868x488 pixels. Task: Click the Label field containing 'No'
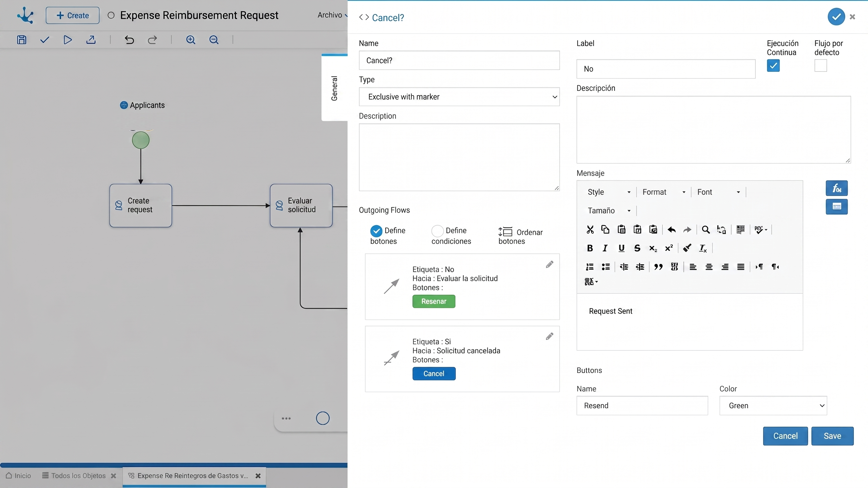tap(665, 69)
